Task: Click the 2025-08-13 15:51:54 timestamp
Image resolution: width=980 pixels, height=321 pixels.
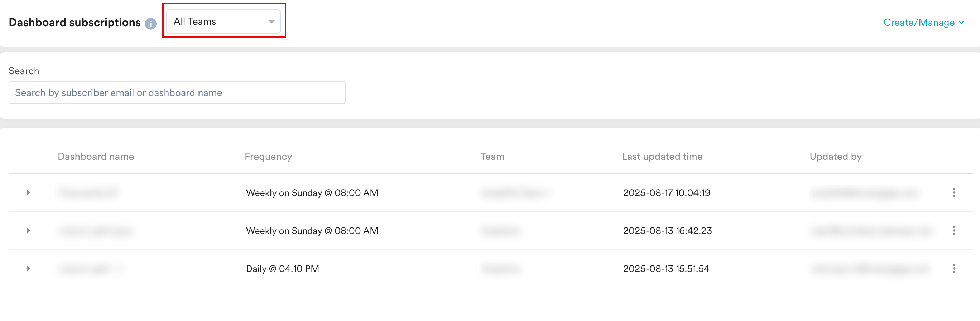Action: coord(666,269)
